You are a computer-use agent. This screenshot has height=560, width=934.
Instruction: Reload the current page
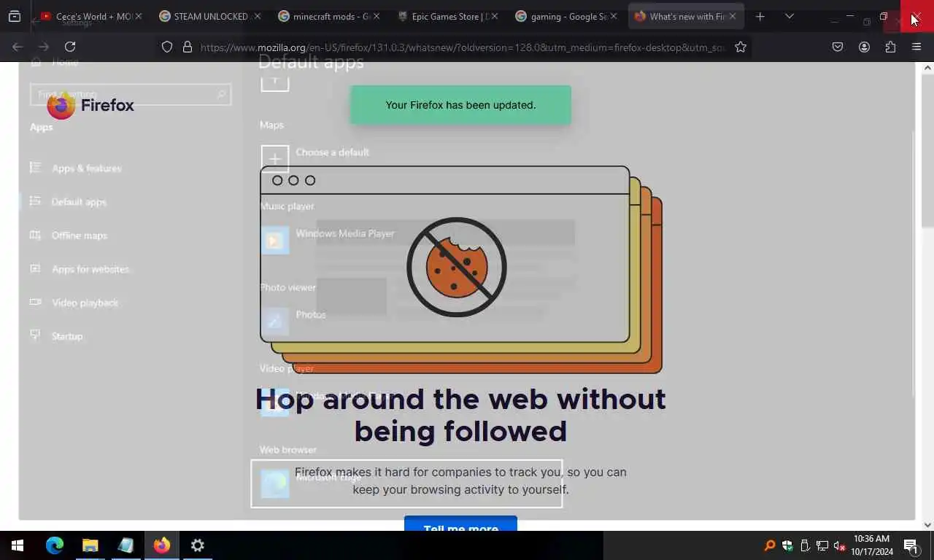(x=70, y=47)
